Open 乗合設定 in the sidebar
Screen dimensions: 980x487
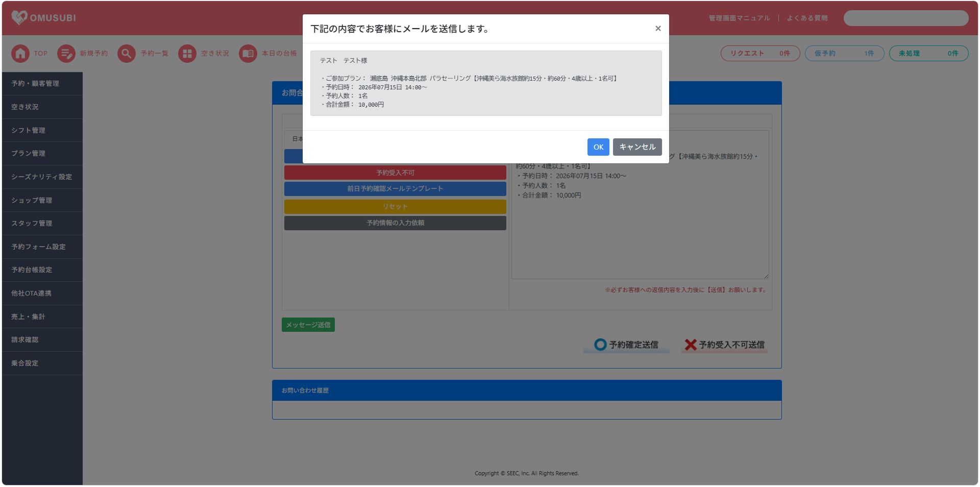point(42,363)
